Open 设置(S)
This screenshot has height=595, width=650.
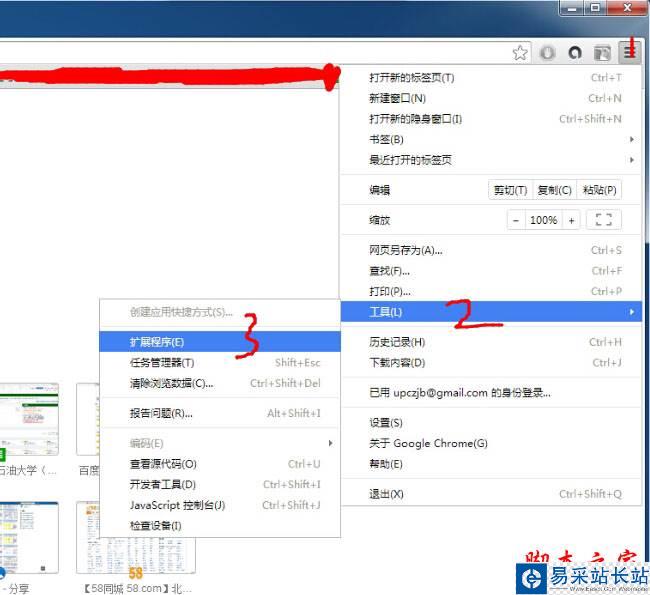click(x=491, y=423)
